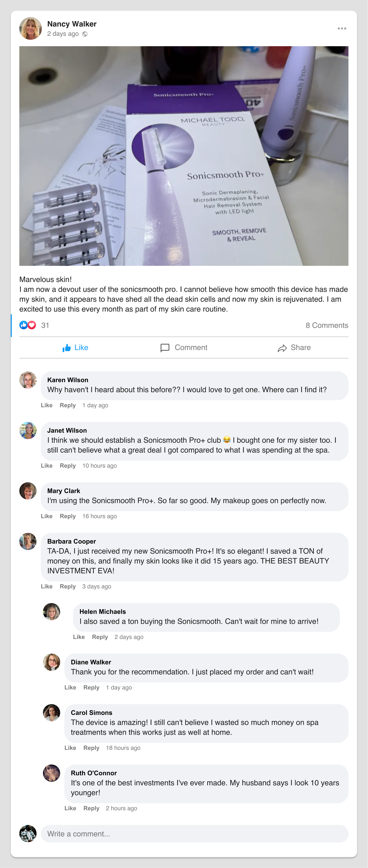The width and height of the screenshot is (368, 868).
Task: Click the globe public visibility icon
Action: tap(85, 34)
